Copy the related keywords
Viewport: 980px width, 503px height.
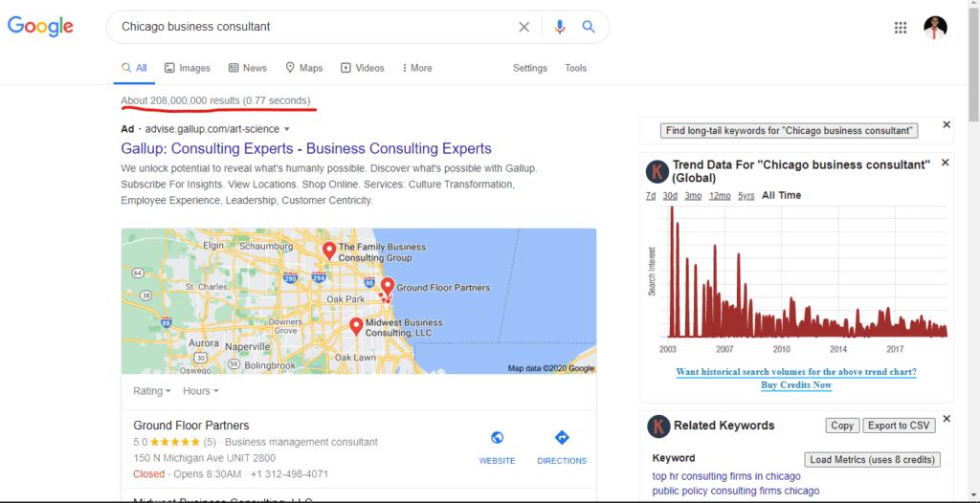tap(842, 426)
